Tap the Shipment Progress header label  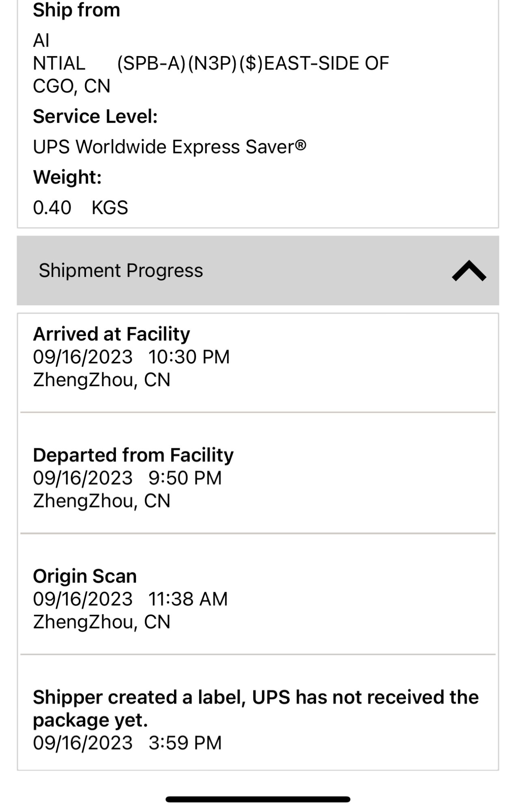(120, 271)
